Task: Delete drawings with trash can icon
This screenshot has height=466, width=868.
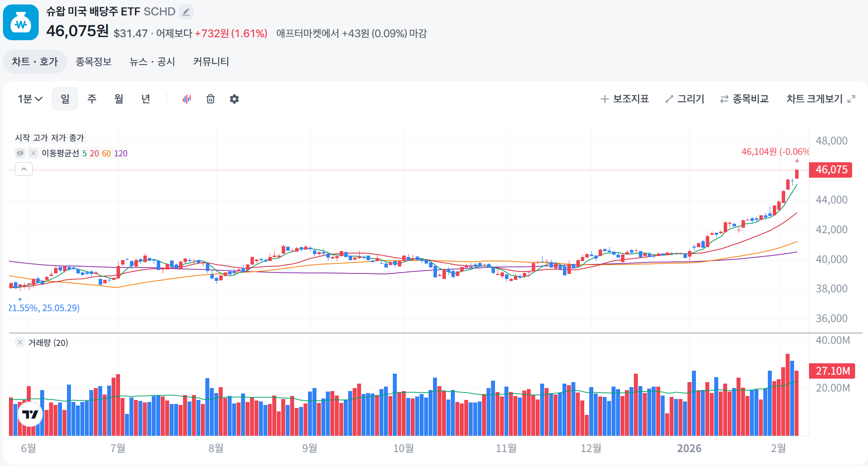Action: coord(210,99)
